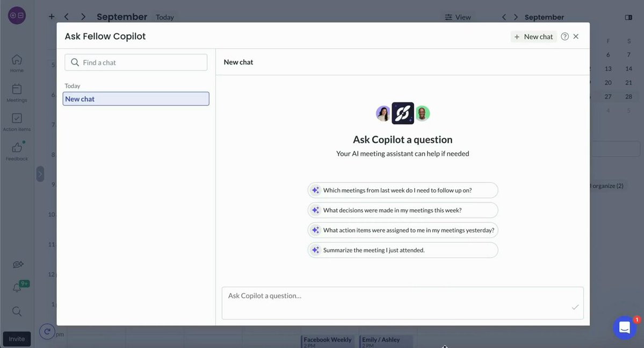Ask which meetings need follow up
This screenshot has height=348, width=644.
[402, 190]
